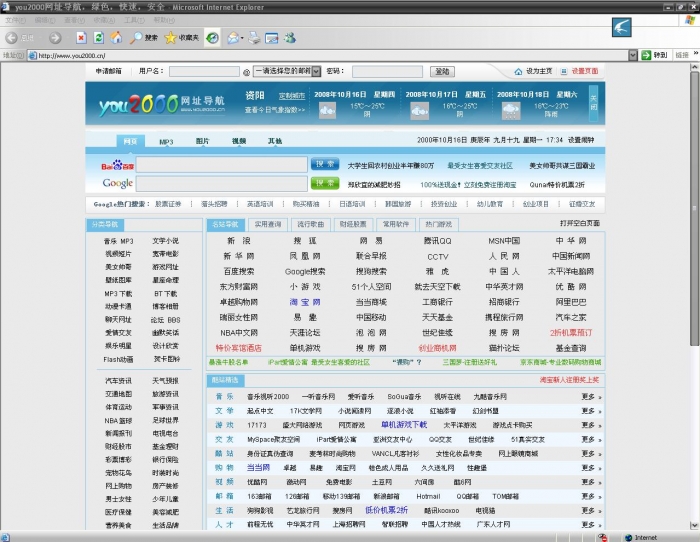Close the weather banner with 关闭

tap(593, 103)
